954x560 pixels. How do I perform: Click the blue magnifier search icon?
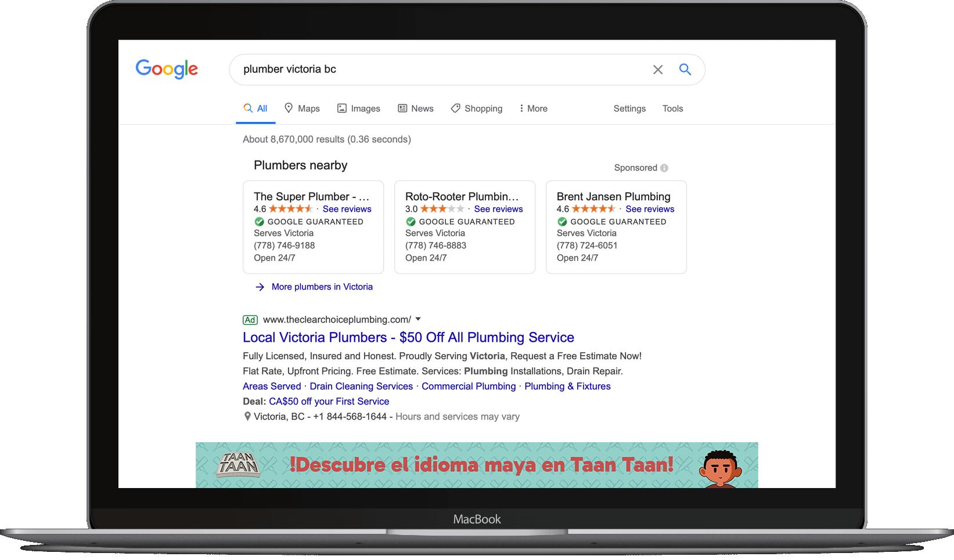[685, 70]
